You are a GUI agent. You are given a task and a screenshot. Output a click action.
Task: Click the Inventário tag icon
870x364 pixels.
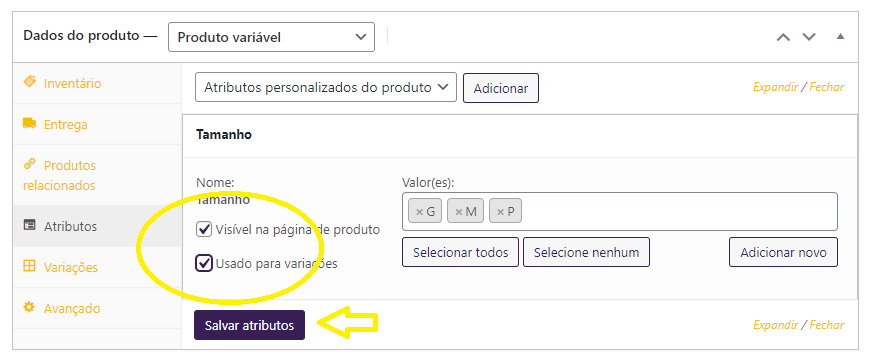click(29, 82)
